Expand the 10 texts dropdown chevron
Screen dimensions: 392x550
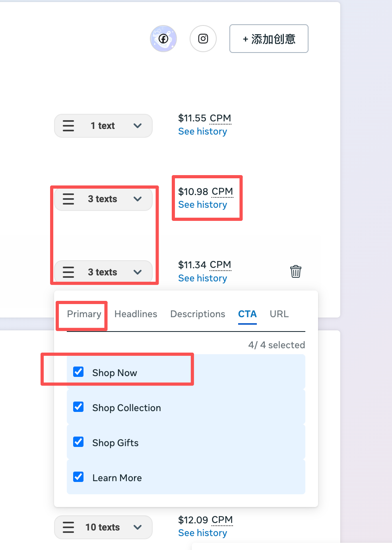click(138, 527)
